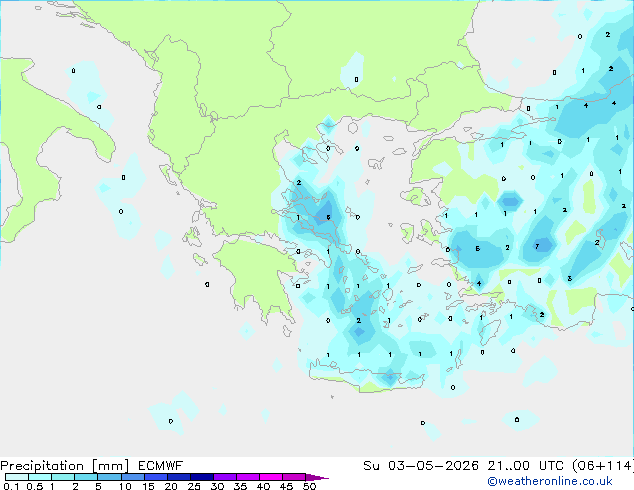The width and height of the screenshot is (634, 490).
Task: Click the legend label '25'
Action: tap(194, 486)
